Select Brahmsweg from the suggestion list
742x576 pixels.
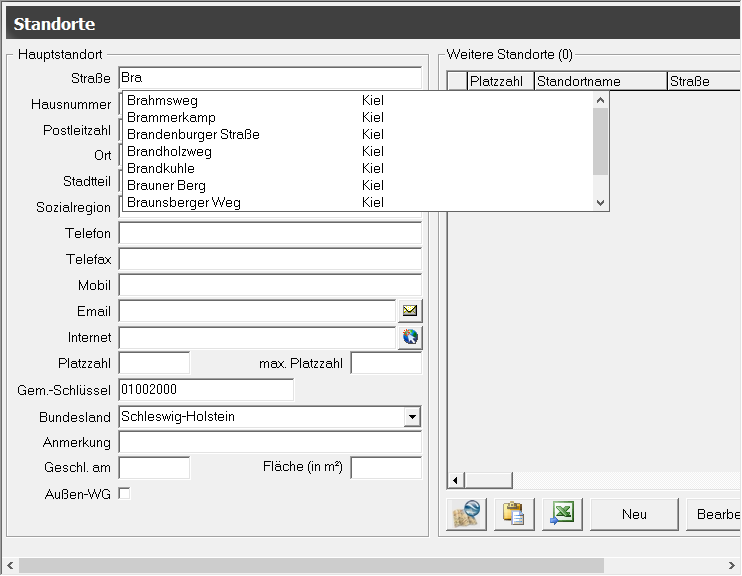tap(162, 100)
